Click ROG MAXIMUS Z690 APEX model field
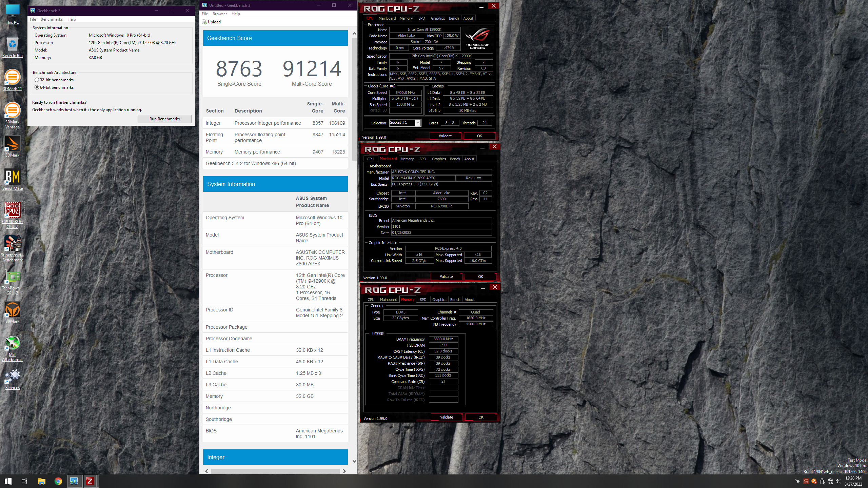Screen dimensions: 868x488 pyautogui.click(x=423, y=178)
